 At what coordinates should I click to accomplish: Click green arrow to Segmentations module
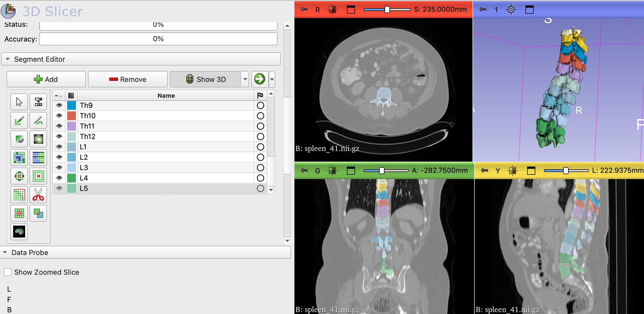tap(259, 79)
